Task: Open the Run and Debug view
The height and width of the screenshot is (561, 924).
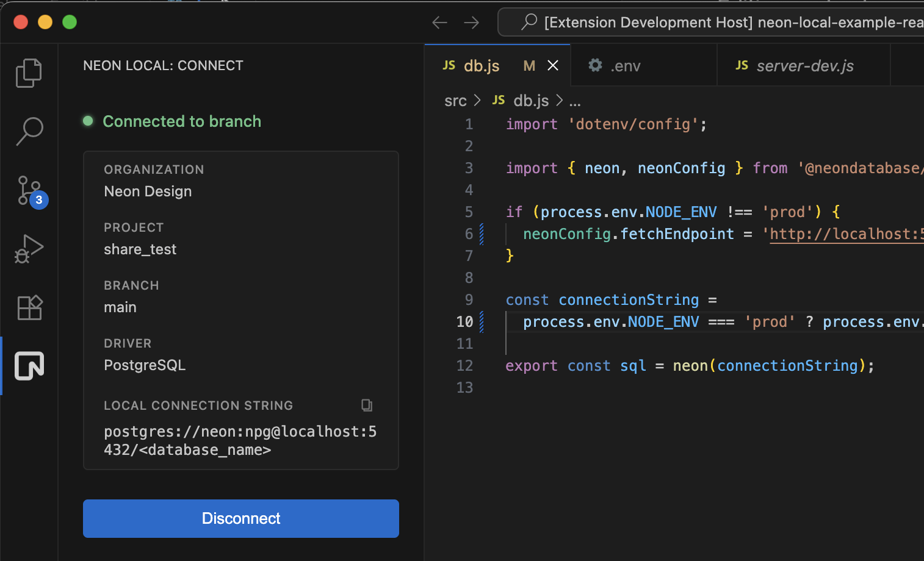Action: 29,249
